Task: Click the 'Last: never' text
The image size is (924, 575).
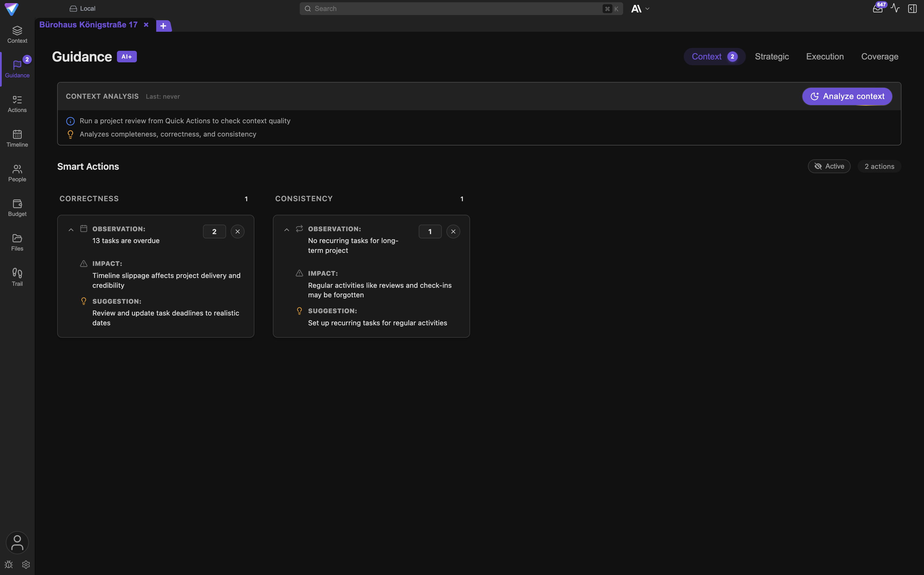Action: coord(163,97)
